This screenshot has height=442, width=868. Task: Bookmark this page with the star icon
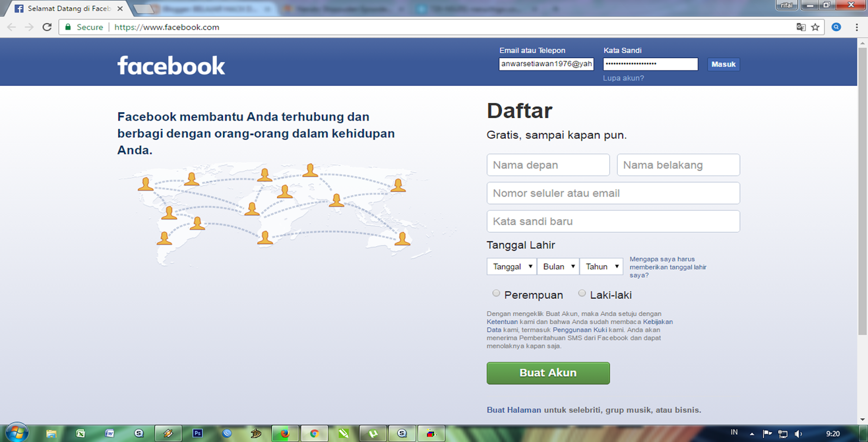815,27
